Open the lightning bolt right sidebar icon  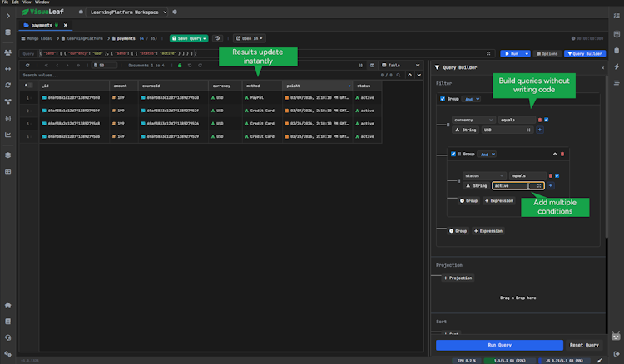coord(617,66)
